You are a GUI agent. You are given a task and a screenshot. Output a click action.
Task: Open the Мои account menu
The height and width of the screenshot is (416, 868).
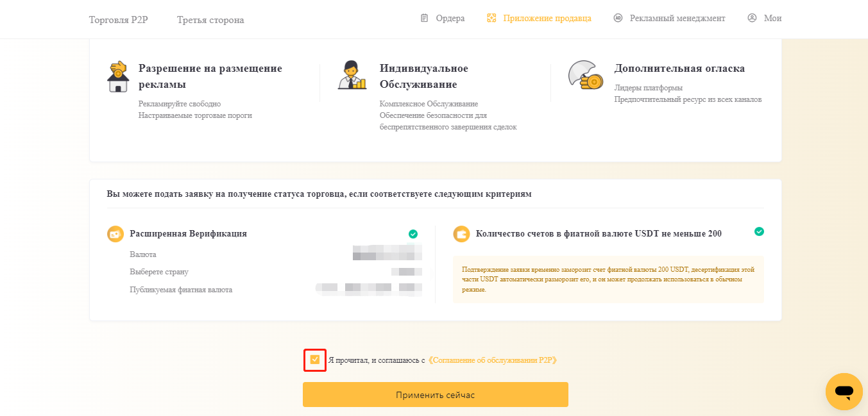[765, 19]
